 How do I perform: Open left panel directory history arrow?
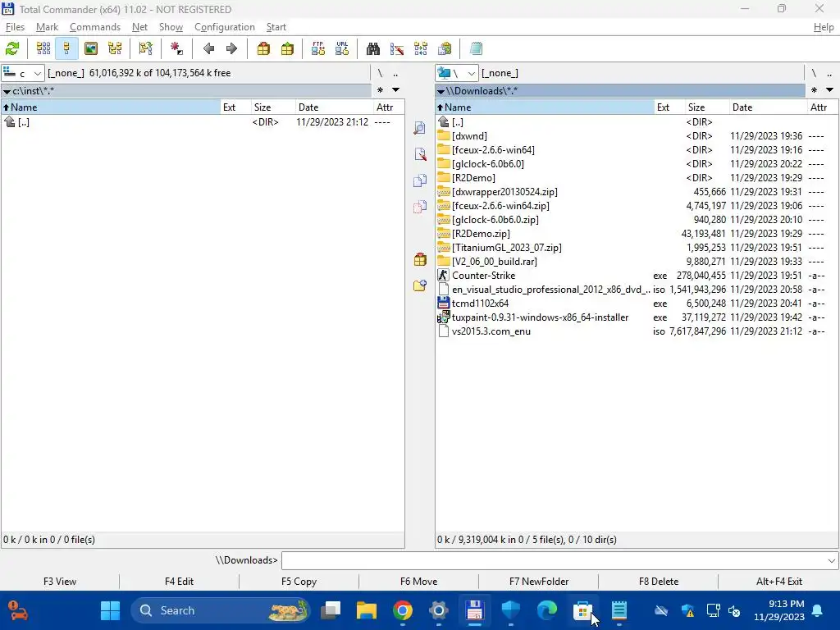(396, 90)
